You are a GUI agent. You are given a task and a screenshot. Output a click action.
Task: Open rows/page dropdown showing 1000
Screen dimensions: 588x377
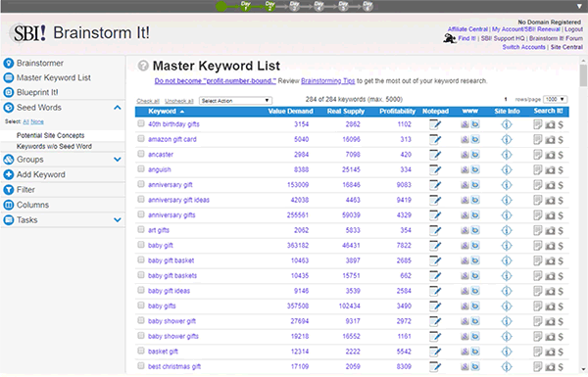(555, 99)
